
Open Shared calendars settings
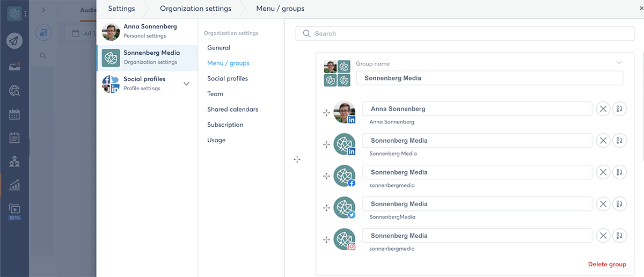tap(232, 110)
